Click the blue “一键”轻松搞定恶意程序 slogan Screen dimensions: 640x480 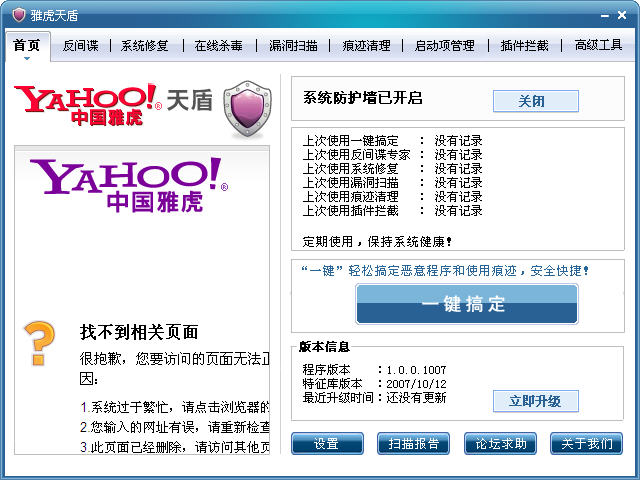pyautogui.click(x=444, y=271)
